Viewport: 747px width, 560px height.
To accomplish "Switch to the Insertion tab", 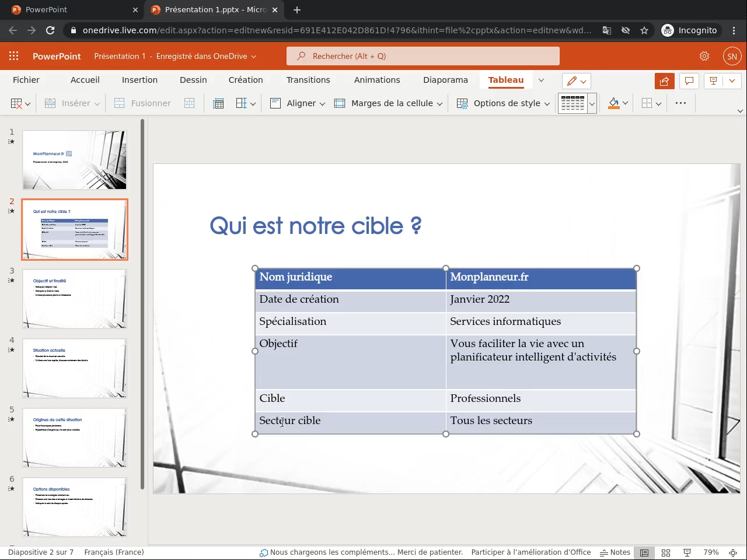I will coord(139,80).
